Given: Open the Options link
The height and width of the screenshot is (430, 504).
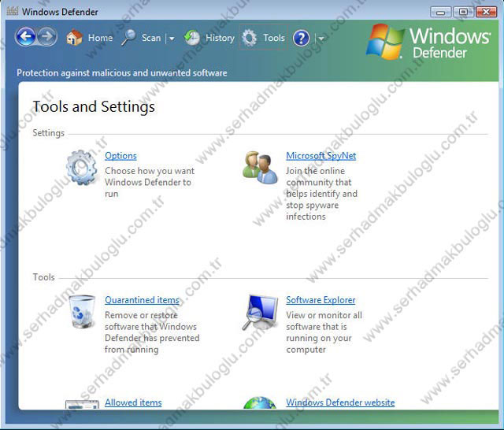Looking at the screenshot, I should 120,156.
